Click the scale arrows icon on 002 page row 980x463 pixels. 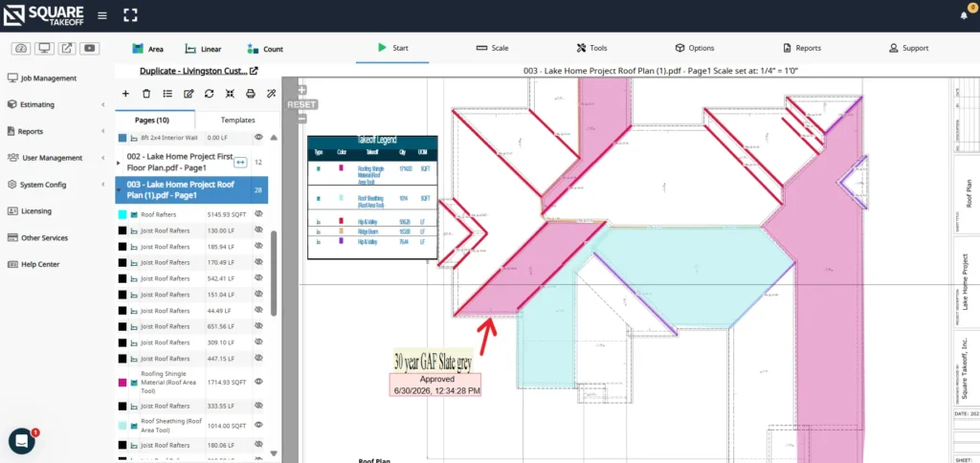tap(240, 163)
